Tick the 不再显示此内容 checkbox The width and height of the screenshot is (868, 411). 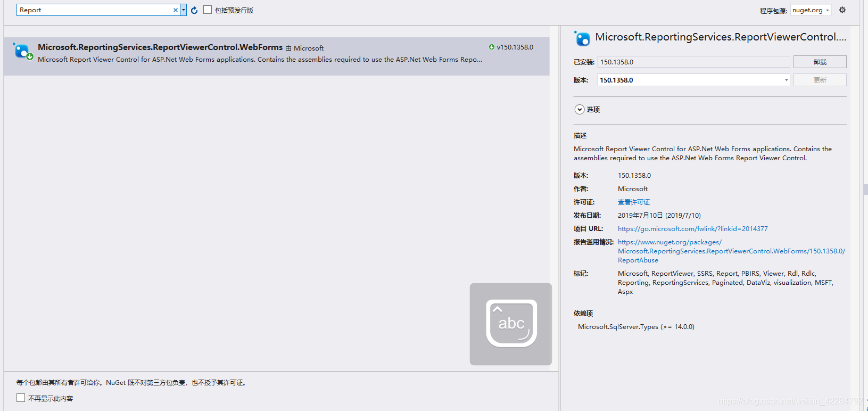coord(21,398)
